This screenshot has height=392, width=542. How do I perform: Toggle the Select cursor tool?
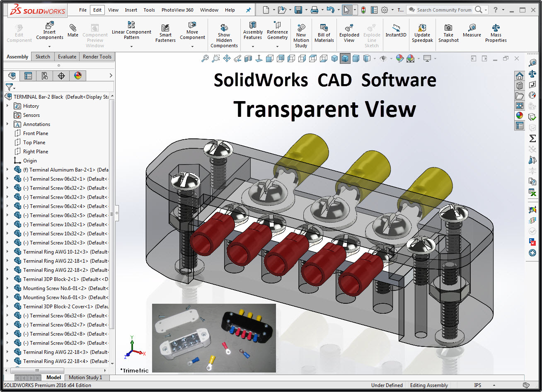tap(347, 10)
